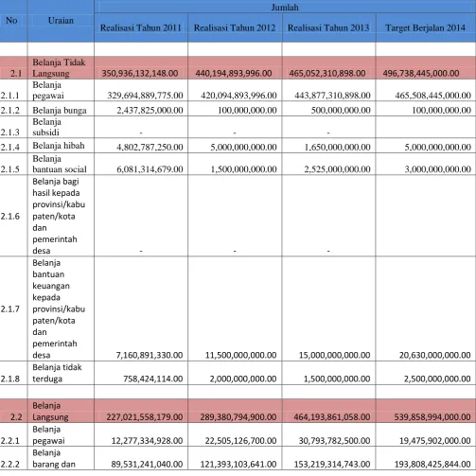Select value 465,508,445,000.00
Image resolution: width=476 pixels, height=476 pixels.
(x=433, y=96)
